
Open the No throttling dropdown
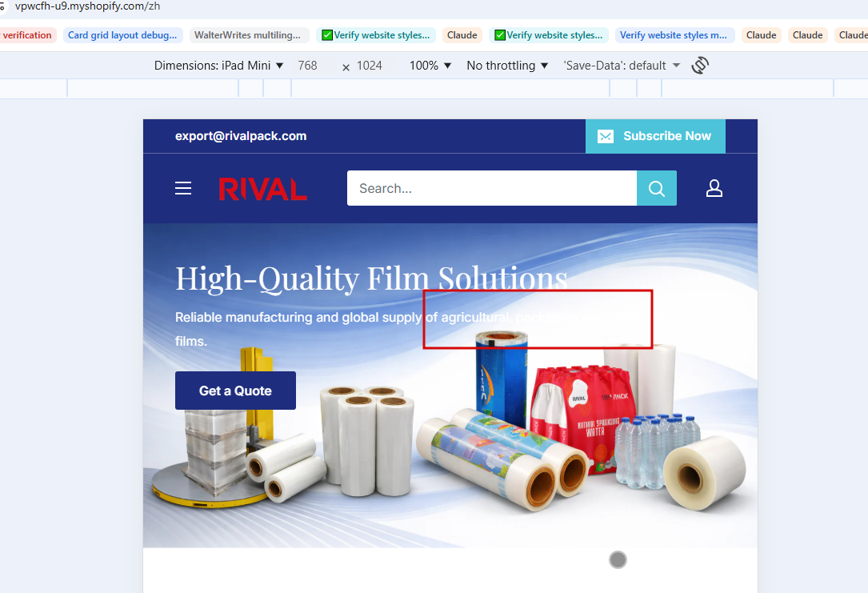pos(507,66)
